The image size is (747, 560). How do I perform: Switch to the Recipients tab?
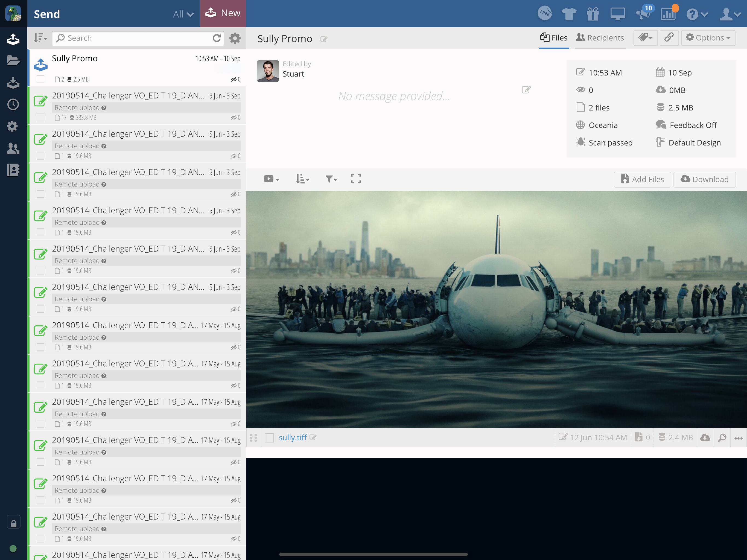(x=600, y=38)
